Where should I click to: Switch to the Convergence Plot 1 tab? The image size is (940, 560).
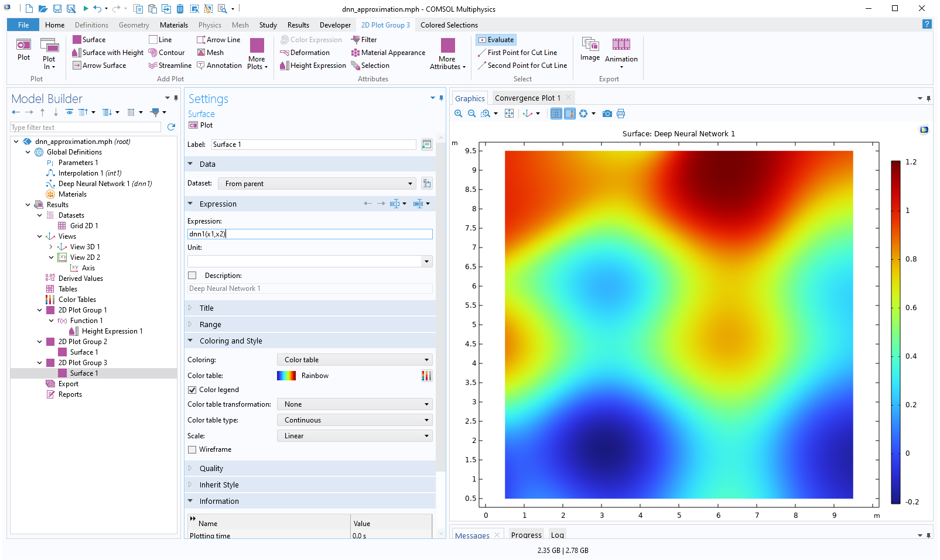(527, 98)
